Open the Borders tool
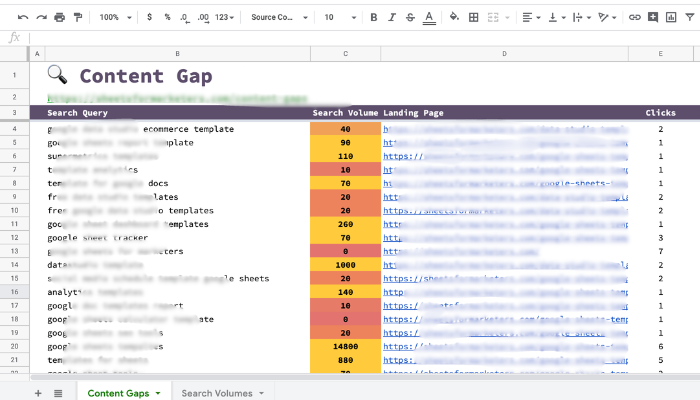Viewport: 700px width, 400px height. click(474, 17)
